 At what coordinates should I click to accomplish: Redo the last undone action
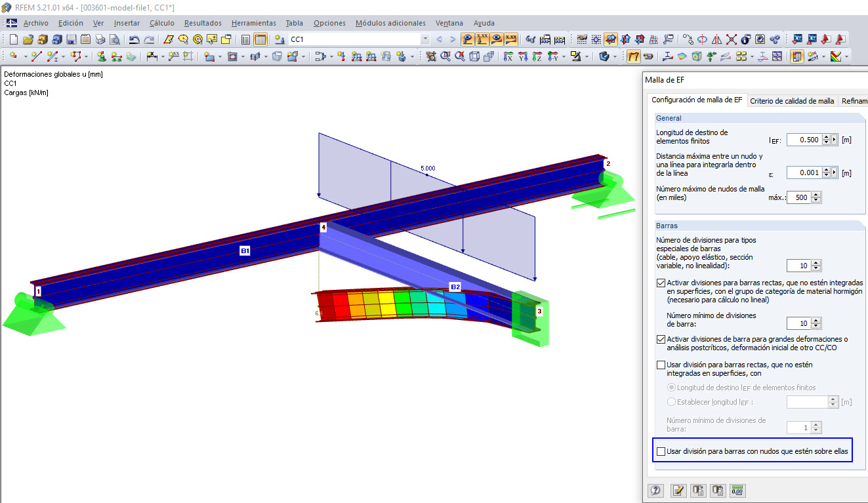[149, 39]
